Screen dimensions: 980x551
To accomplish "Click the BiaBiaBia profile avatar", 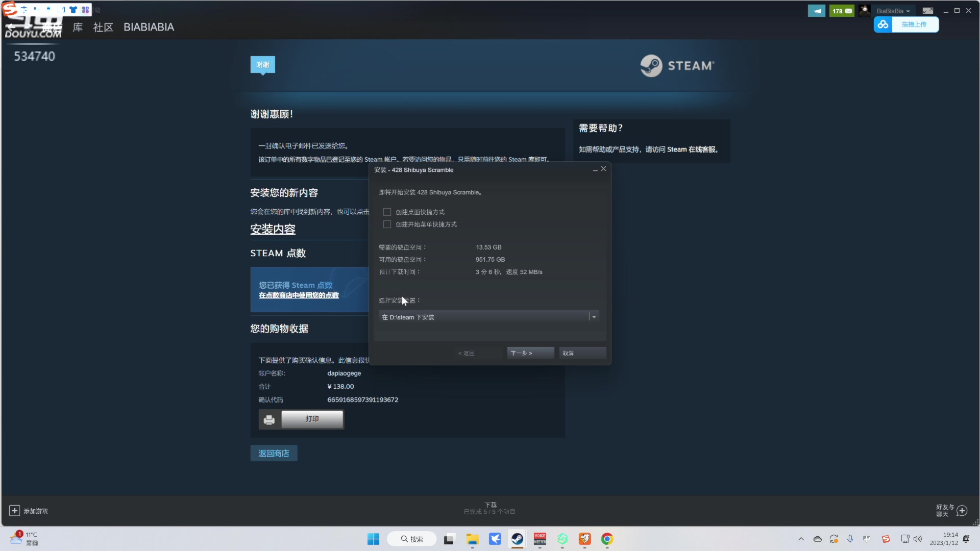I will (864, 11).
